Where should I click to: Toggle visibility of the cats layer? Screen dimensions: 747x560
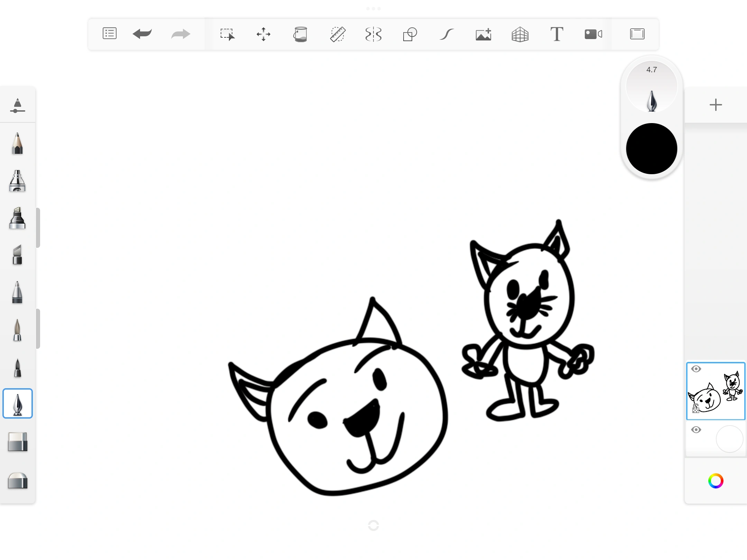[697, 369]
